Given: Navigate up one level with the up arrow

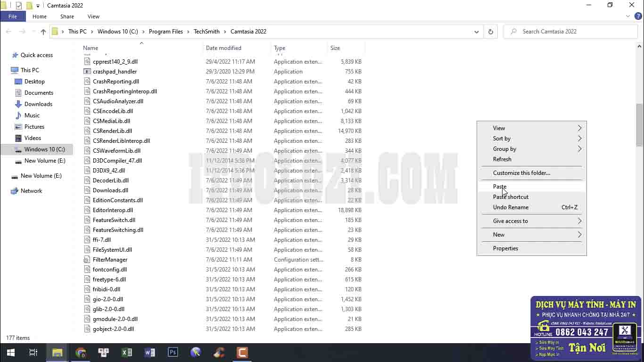Looking at the screenshot, I should [x=43, y=32].
